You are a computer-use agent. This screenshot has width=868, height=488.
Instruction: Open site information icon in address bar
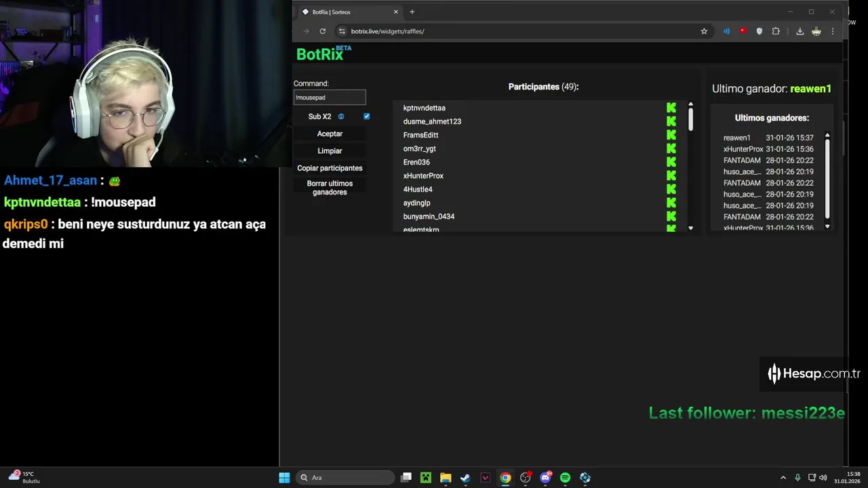tap(342, 31)
